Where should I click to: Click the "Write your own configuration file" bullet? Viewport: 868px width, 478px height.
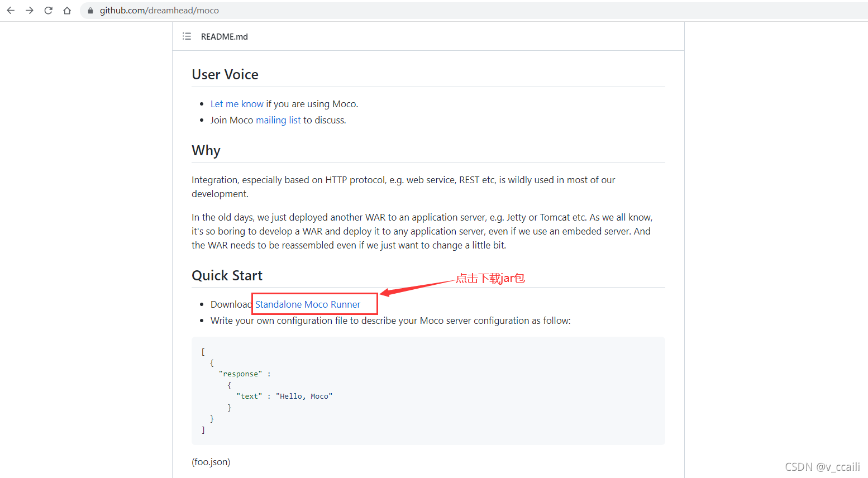click(390, 321)
